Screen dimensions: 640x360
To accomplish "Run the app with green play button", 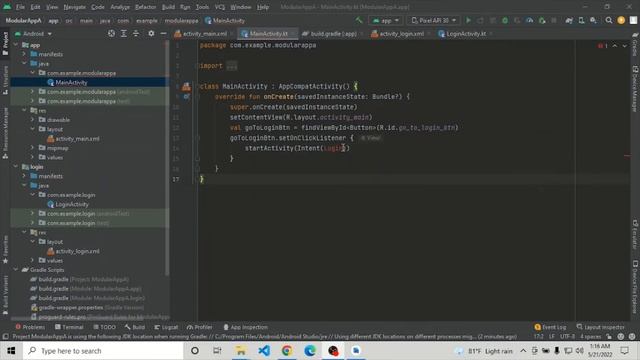I will pos(468,20).
